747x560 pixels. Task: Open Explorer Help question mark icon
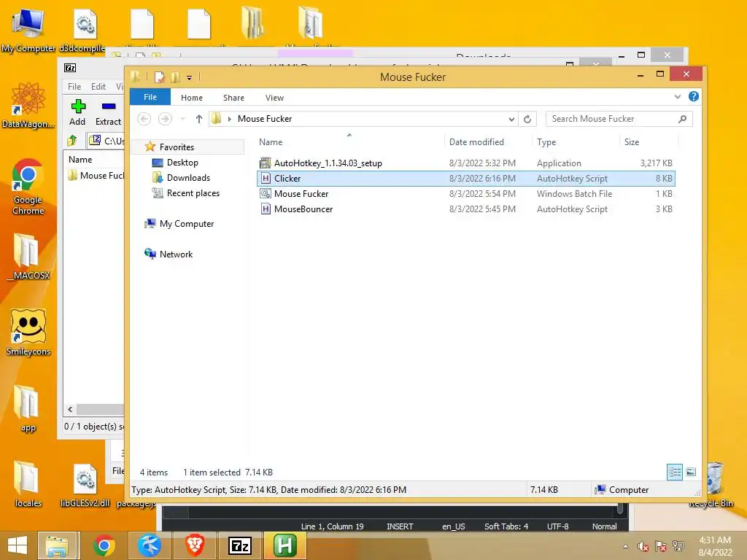pyautogui.click(x=694, y=97)
